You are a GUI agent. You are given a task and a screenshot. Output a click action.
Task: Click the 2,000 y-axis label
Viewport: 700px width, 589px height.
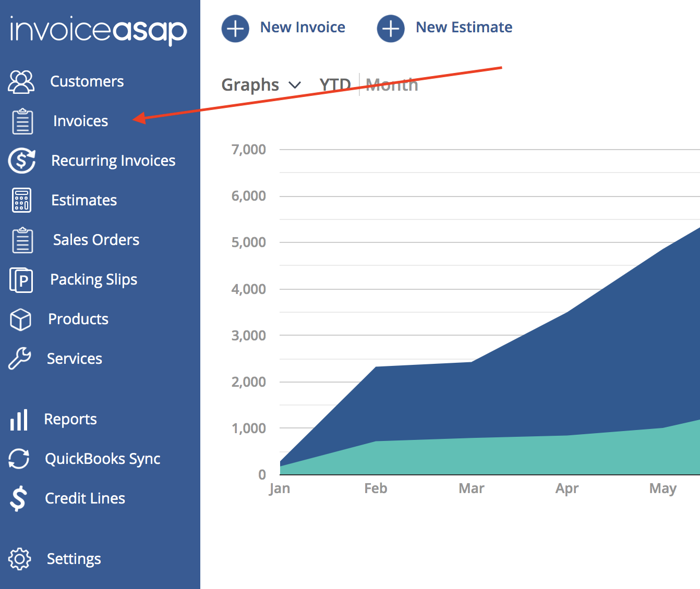click(x=249, y=382)
